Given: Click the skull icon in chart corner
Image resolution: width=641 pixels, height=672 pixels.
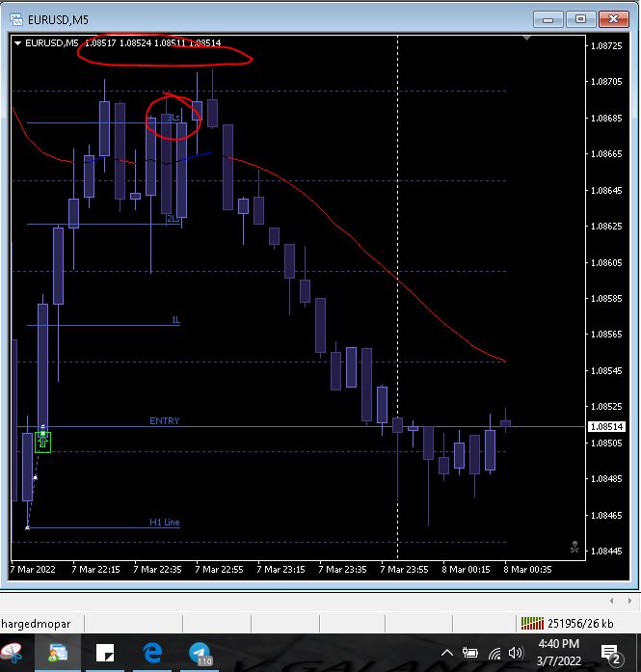Looking at the screenshot, I should (574, 547).
